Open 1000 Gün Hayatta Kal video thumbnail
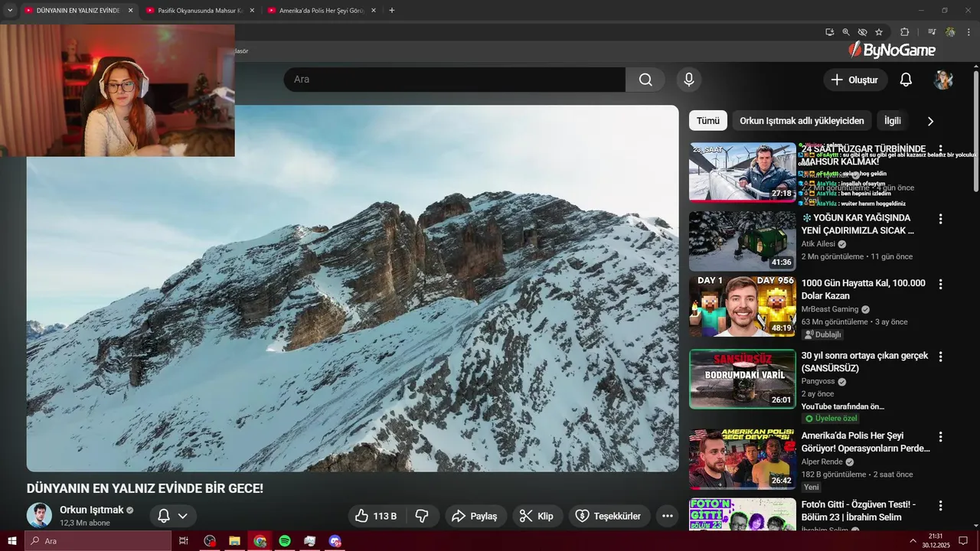This screenshot has height=551, width=980. [x=743, y=306]
